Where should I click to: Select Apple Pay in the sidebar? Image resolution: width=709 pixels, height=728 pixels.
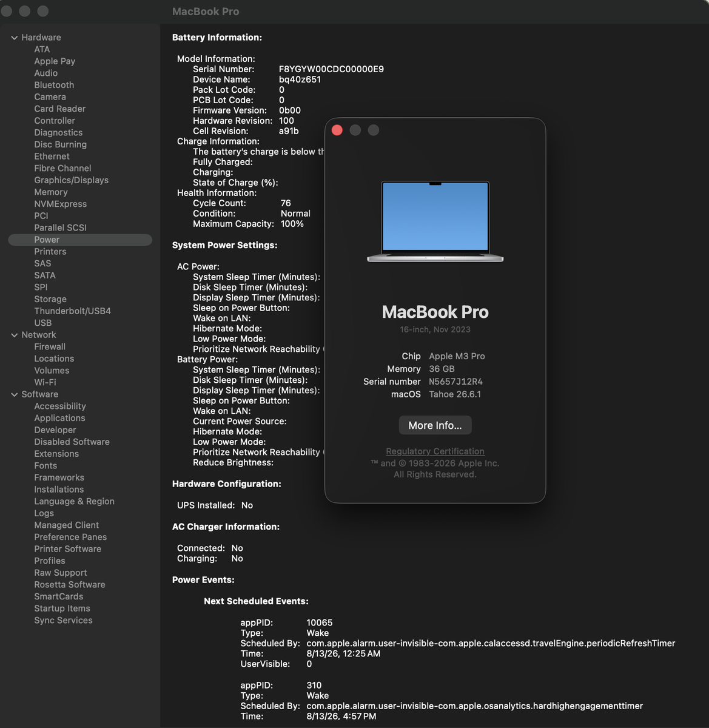tap(55, 61)
